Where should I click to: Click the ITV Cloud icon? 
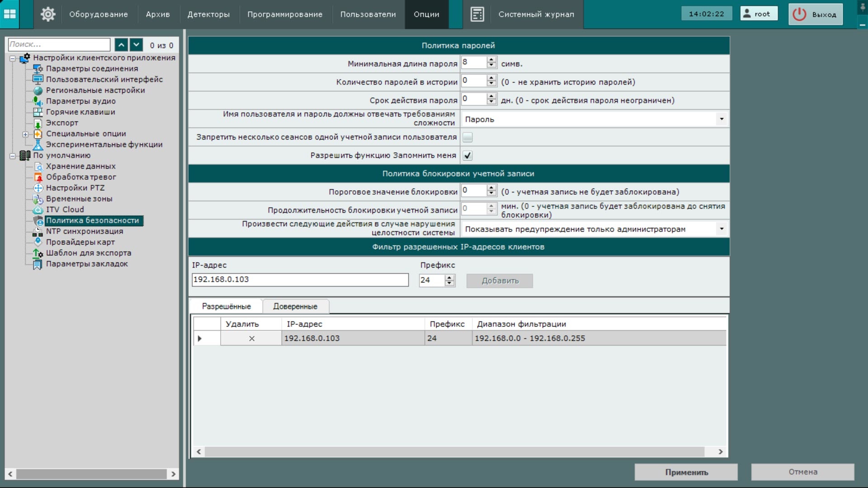[38, 210]
